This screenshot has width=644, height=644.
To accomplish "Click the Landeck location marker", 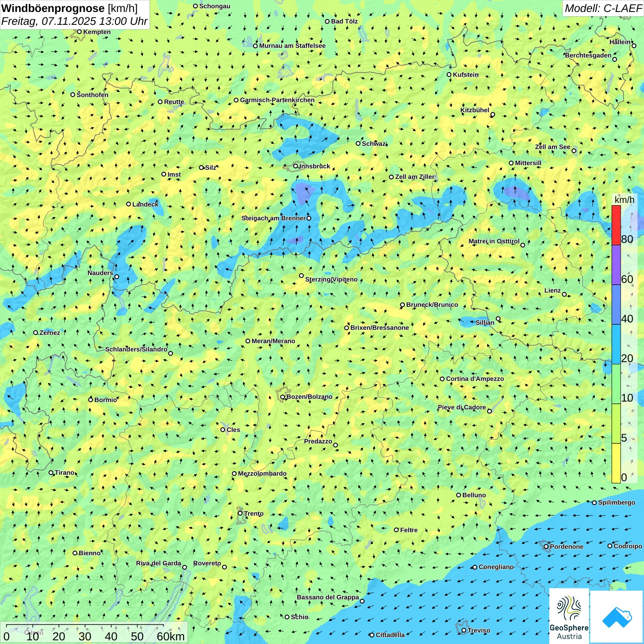I will pyautogui.click(x=129, y=204).
